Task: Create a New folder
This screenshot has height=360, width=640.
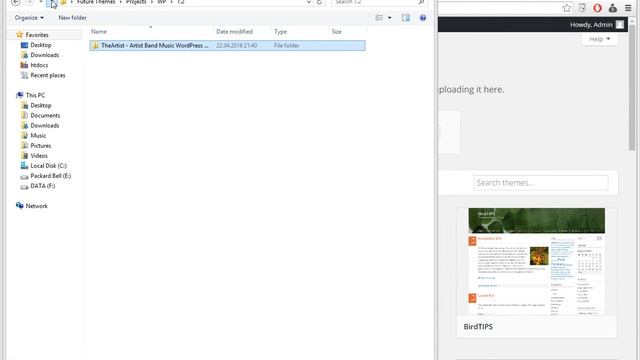Action: (x=72, y=18)
